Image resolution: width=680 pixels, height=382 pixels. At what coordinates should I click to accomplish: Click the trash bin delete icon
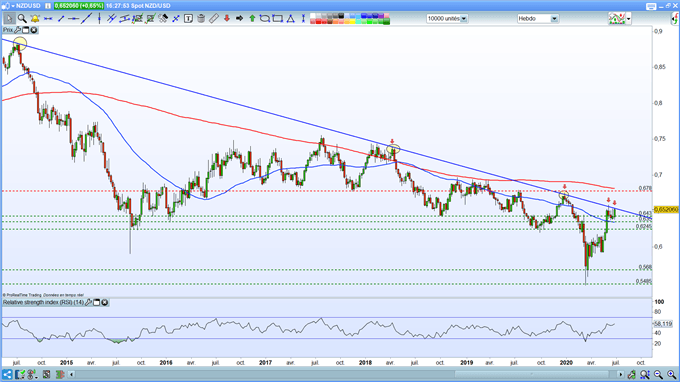tap(201, 19)
